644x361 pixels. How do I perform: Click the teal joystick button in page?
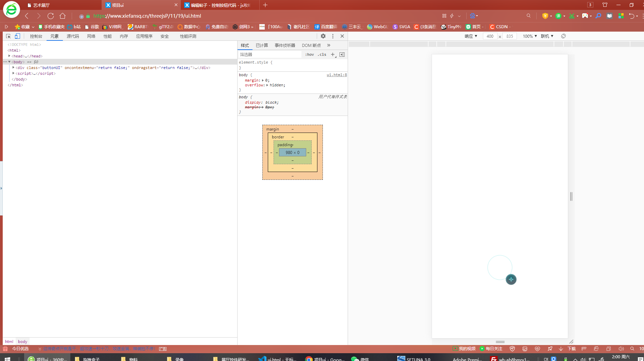511,279
